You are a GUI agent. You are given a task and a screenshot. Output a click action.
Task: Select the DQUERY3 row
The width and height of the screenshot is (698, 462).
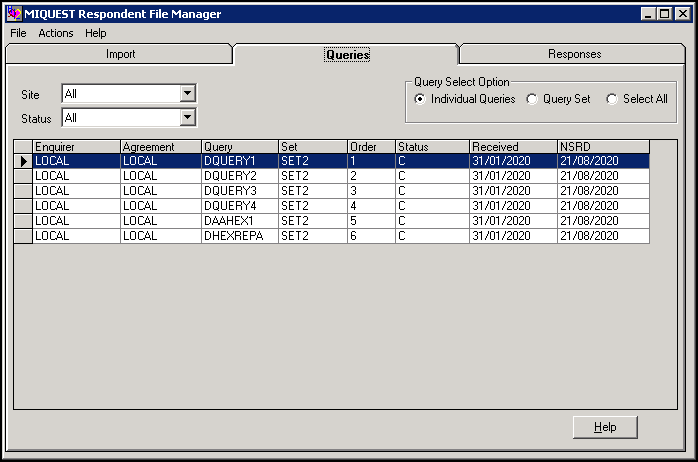(238, 191)
